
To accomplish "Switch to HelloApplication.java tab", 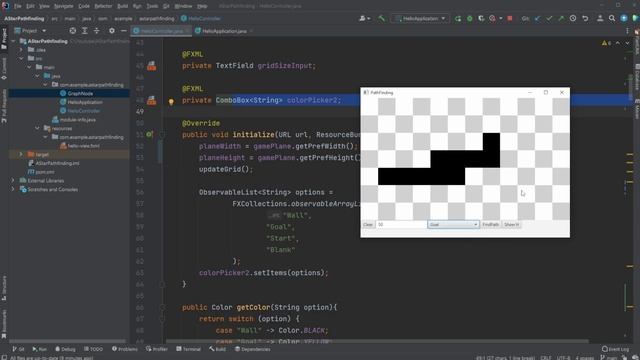I will (224, 31).
